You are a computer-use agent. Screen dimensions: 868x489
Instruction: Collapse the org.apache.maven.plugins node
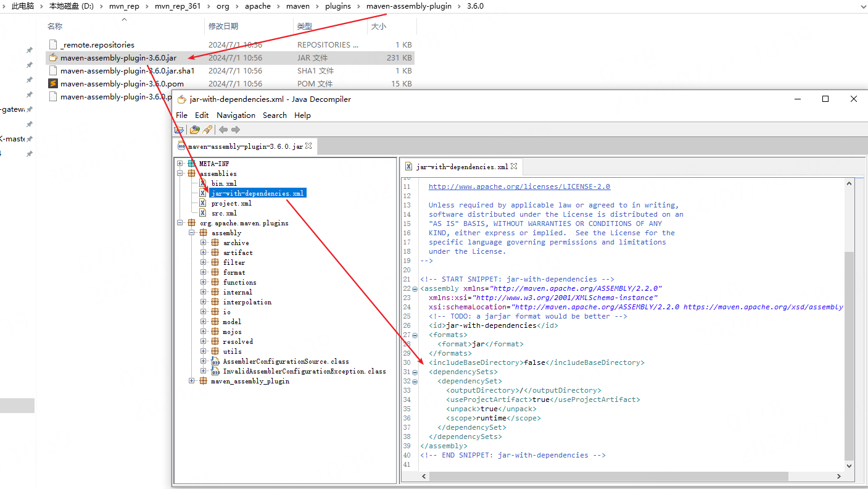point(180,223)
